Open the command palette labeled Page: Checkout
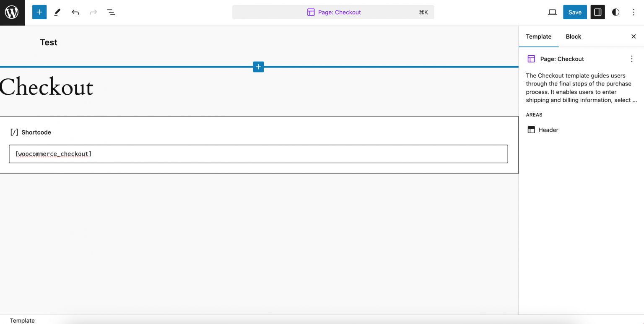644x324 pixels. pos(333,12)
